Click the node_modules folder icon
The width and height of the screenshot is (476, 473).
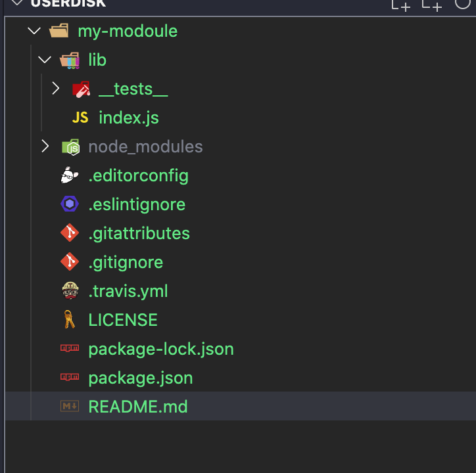click(70, 147)
